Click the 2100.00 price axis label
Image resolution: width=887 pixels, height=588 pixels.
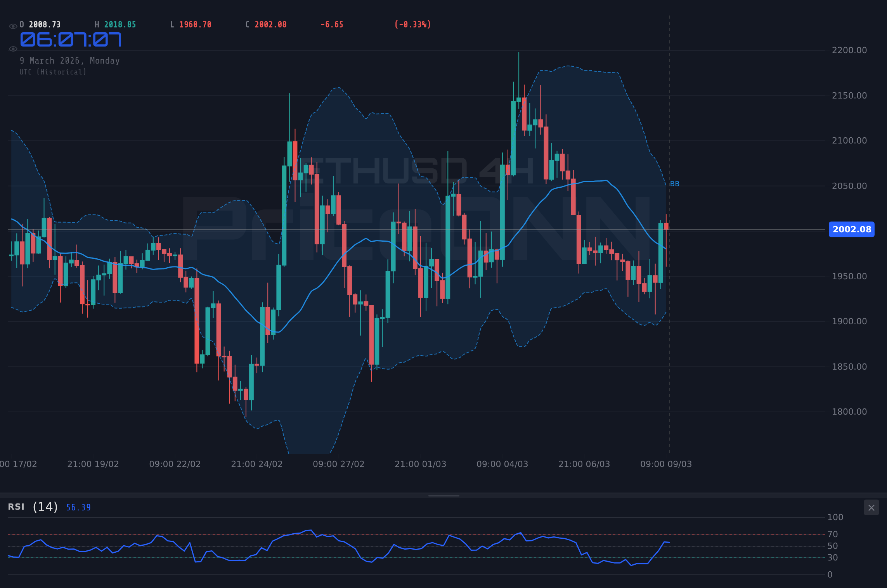pos(849,141)
